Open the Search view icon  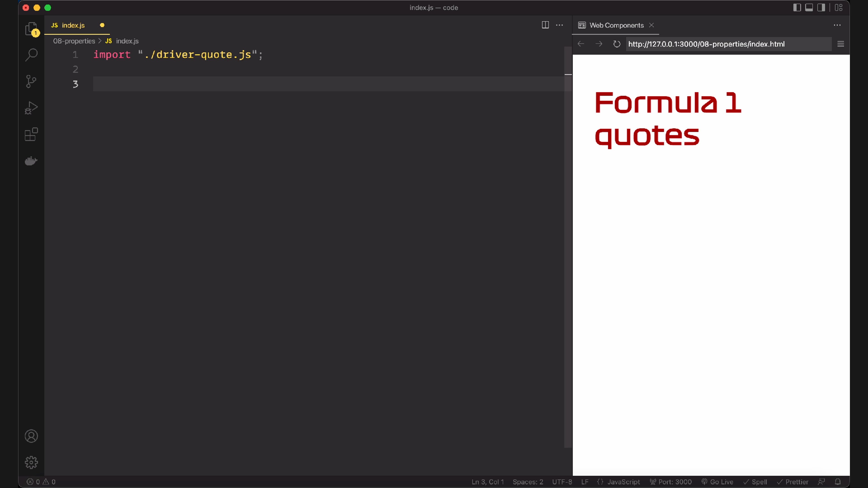click(31, 54)
